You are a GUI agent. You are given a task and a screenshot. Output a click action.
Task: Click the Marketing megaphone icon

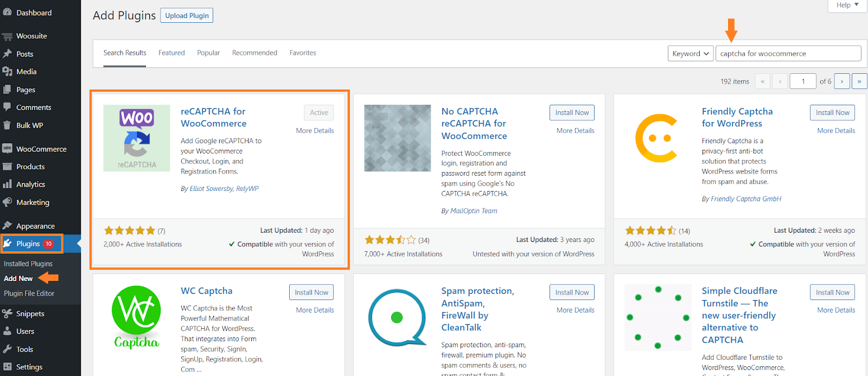(7, 202)
